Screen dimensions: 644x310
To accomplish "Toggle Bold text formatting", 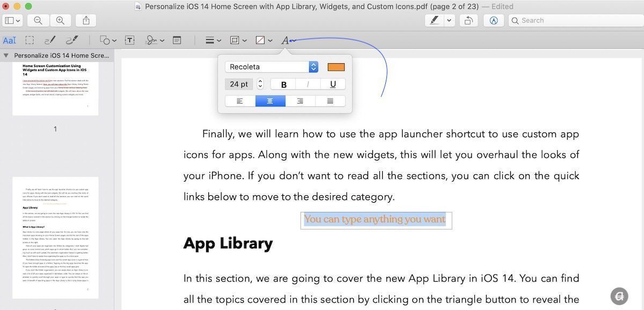I will pos(284,84).
